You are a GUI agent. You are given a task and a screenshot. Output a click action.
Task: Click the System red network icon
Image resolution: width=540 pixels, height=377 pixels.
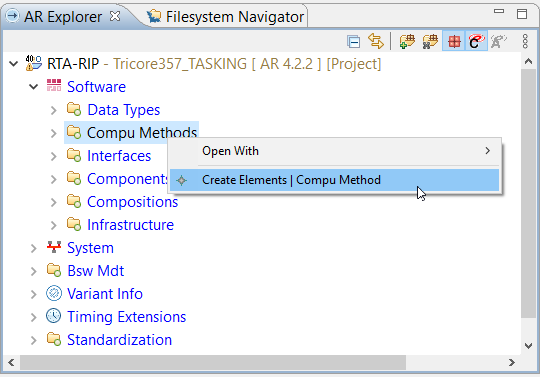tap(54, 247)
